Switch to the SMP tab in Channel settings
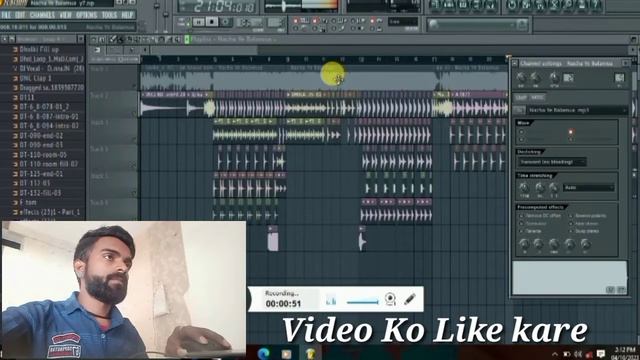Image resolution: width=640 pixels, height=360 pixels. click(521, 98)
